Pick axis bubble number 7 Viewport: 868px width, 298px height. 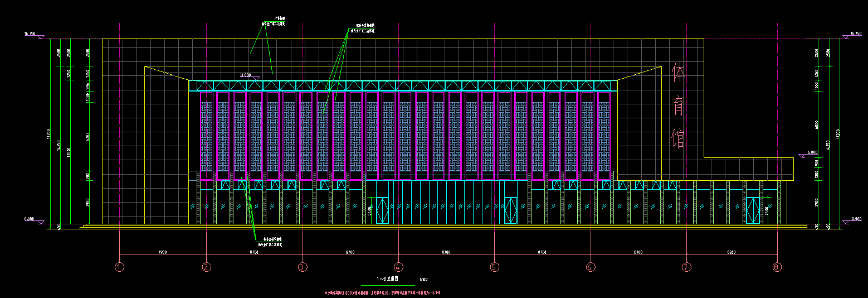686,267
